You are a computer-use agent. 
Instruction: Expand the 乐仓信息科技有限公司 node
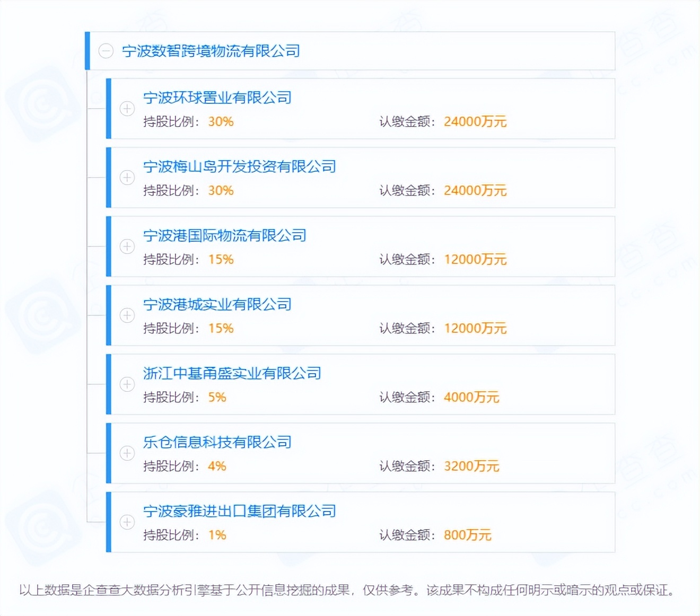pos(127,454)
